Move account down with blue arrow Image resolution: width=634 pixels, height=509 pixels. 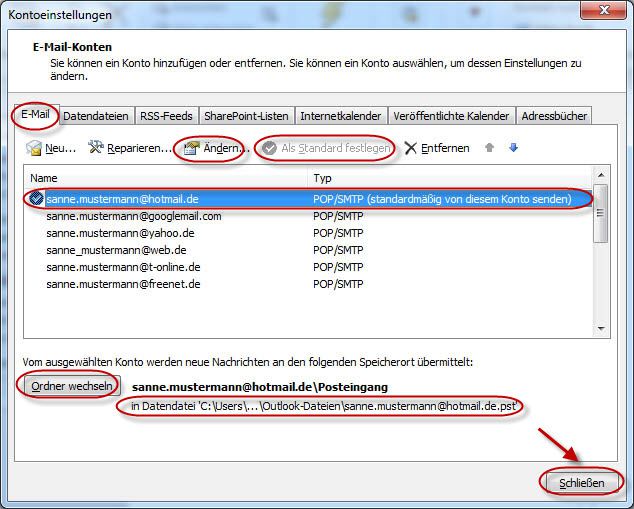point(514,148)
